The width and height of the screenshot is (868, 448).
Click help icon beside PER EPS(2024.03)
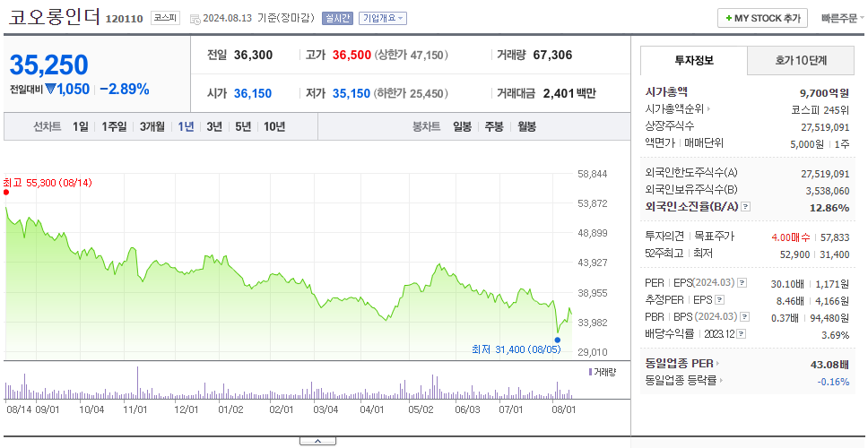point(742,283)
